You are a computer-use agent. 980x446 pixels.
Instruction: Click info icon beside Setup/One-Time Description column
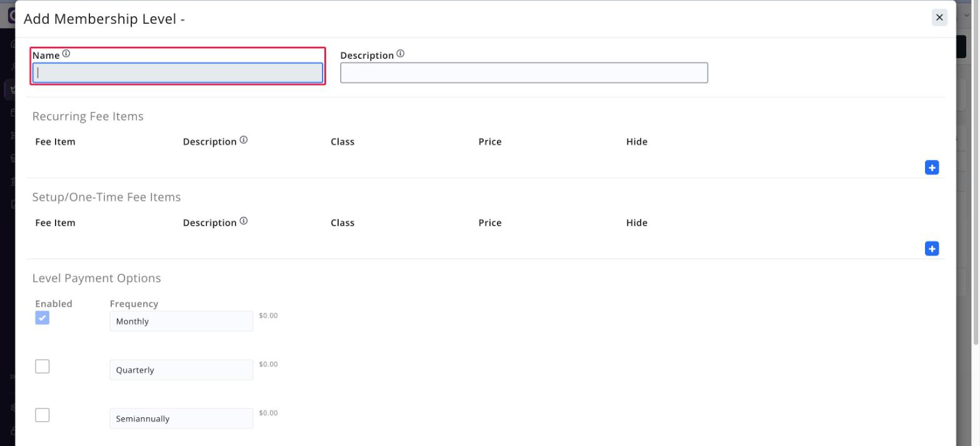pos(244,222)
